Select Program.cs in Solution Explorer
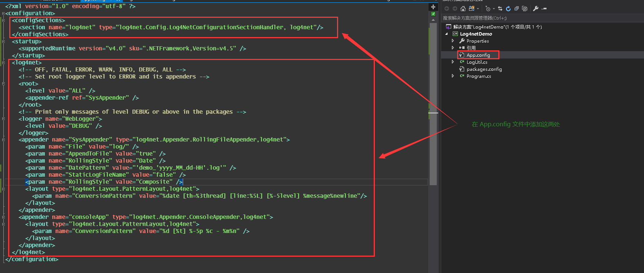 click(478, 76)
